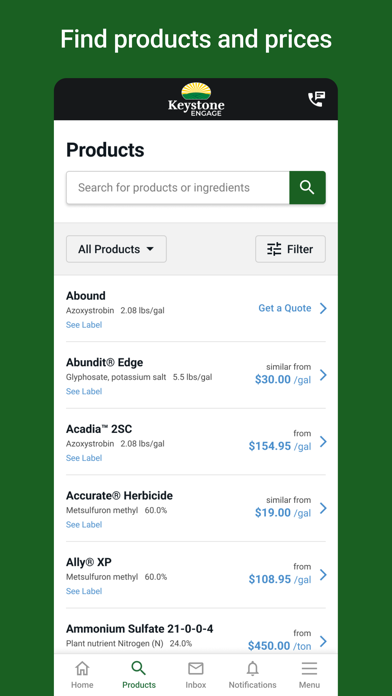The height and width of the screenshot is (696, 392).
Task: Select Ammonium Sulfate 21-0-0-4 product name
Action: 140,629
